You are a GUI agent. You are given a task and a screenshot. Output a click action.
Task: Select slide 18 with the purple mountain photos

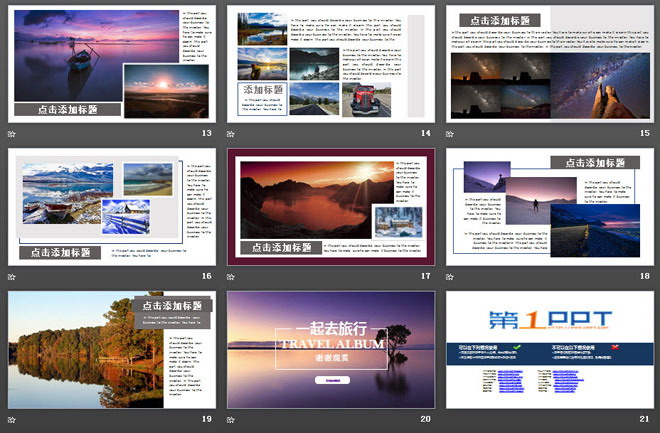pyautogui.click(x=549, y=207)
